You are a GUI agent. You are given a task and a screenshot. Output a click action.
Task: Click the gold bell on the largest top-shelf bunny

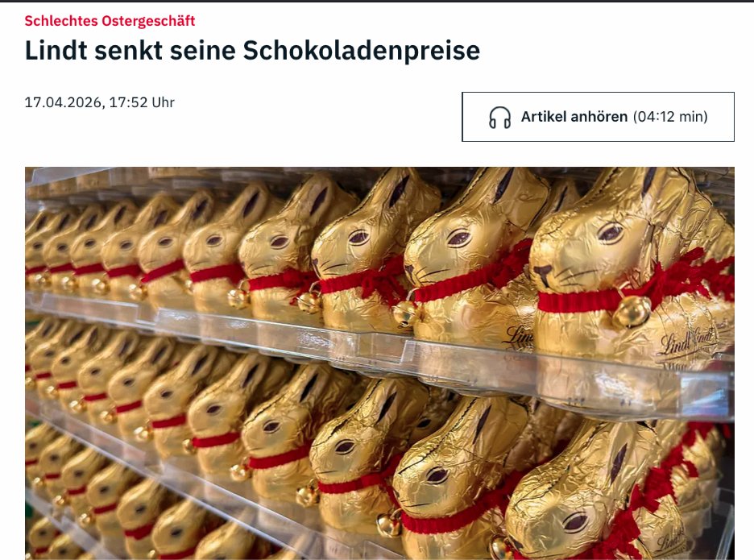(632, 311)
